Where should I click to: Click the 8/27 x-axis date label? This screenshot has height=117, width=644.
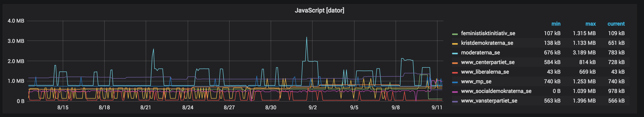[x=229, y=108]
